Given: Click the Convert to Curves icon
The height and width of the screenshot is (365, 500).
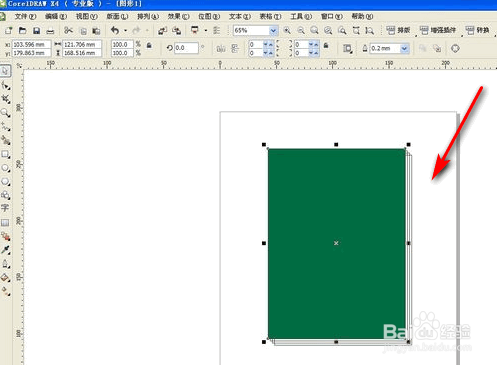Looking at the screenshot, I should 455,49.
